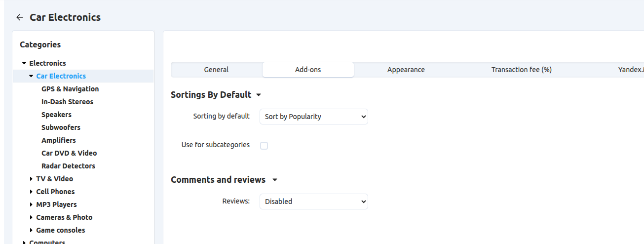Click the back arrow beside Car Electronics
Screen dimensions: 644x244
[x=20, y=17]
